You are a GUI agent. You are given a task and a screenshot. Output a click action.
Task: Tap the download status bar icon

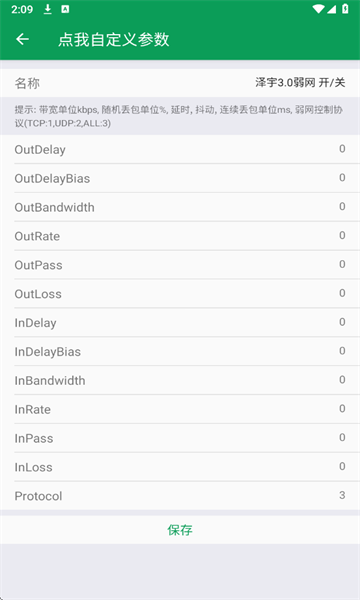click(x=47, y=9)
